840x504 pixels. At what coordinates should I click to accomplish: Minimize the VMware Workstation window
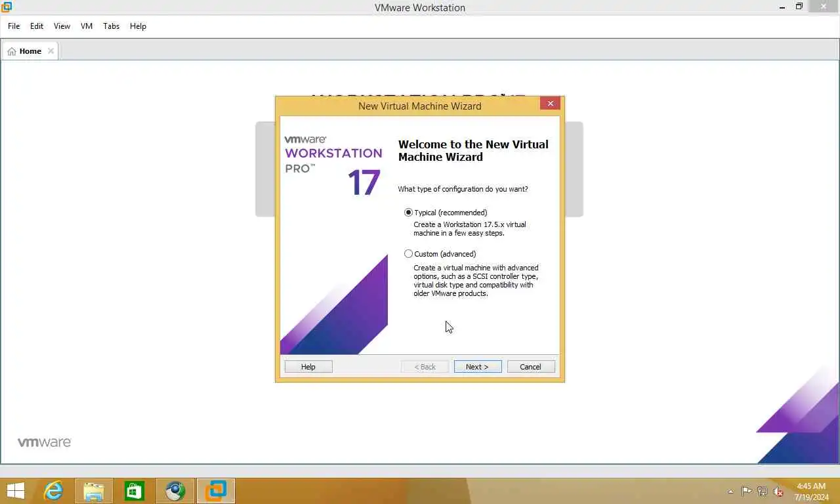[782, 7]
